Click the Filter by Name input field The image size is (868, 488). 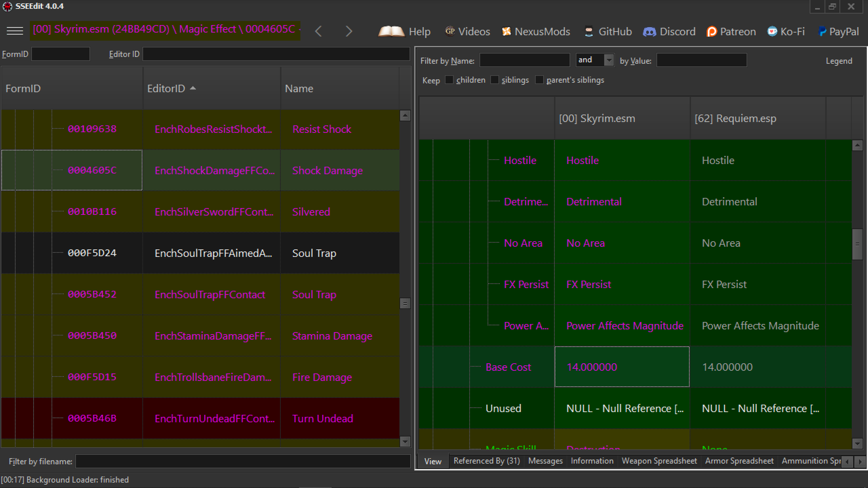pyautogui.click(x=524, y=60)
